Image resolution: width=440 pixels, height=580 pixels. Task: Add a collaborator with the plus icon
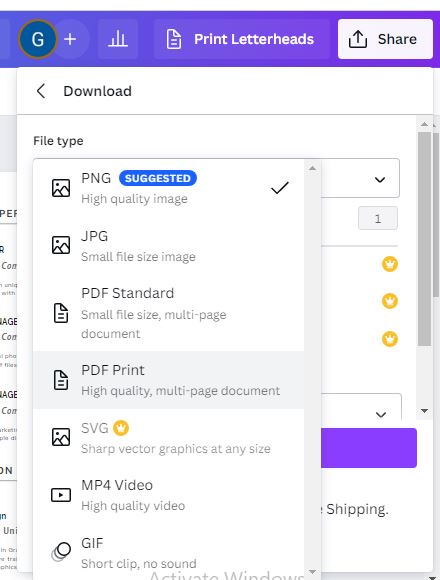pyautogui.click(x=70, y=39)
